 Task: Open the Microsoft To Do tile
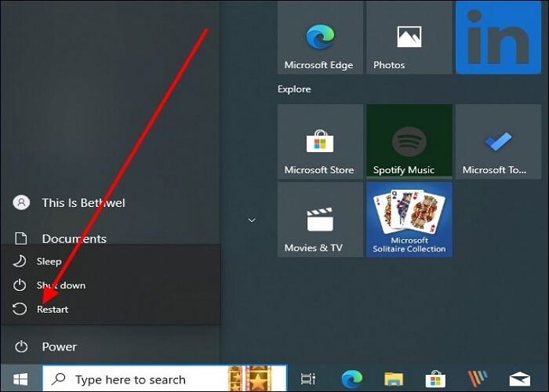click(498, 142)
